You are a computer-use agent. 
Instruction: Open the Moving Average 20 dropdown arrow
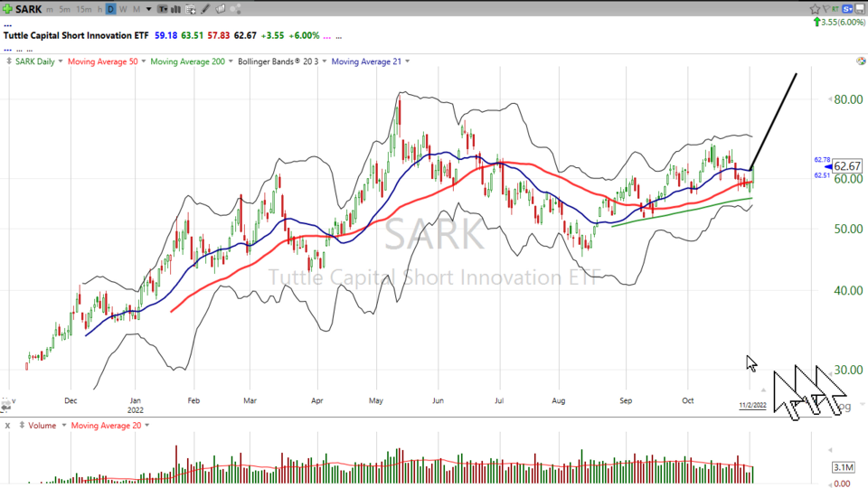[x=147, y=426]
